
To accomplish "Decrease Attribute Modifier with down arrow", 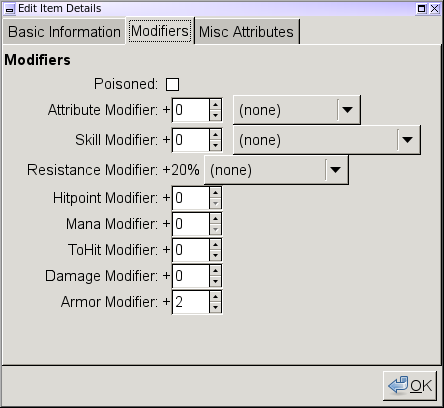I will 215,115.
